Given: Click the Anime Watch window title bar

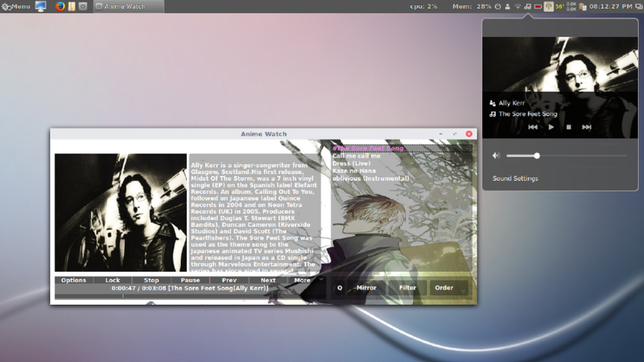Looking at the screenshot, I should coord(264,134).
